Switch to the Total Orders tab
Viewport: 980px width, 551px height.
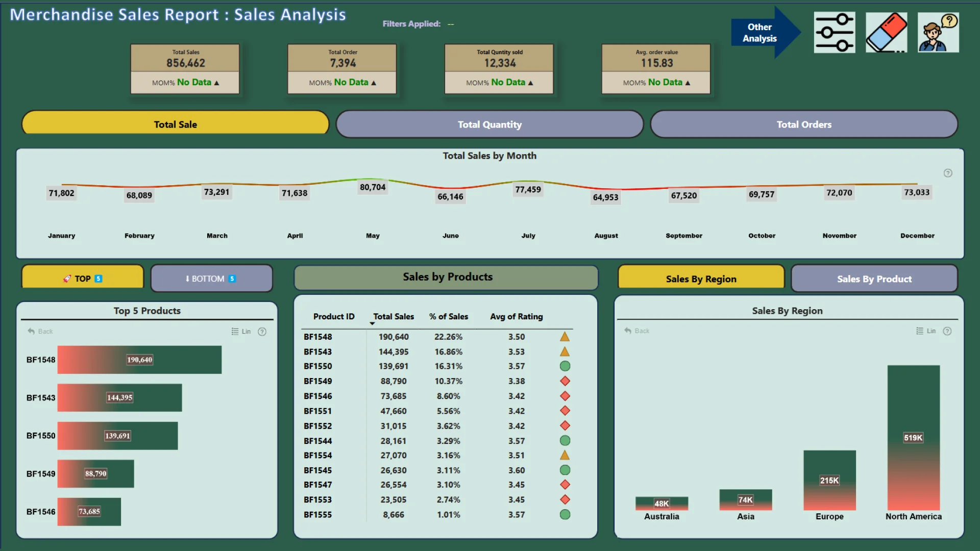coord(804,124)
